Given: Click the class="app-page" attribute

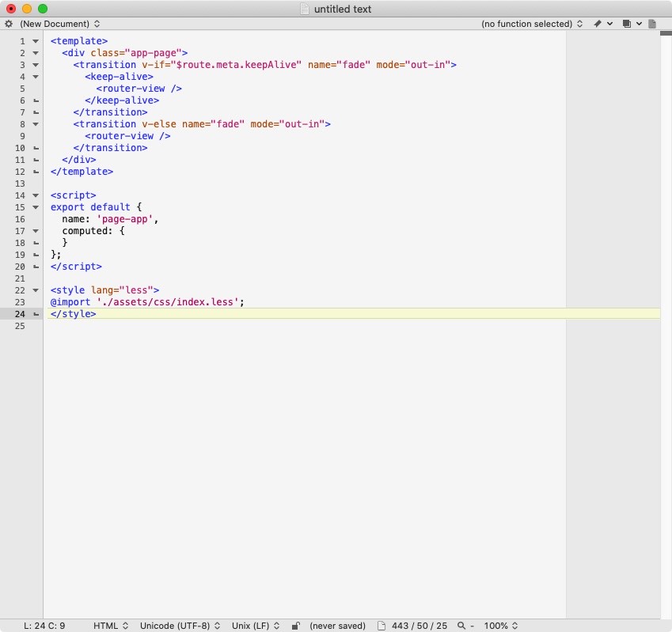Looking at the screenshot, I should [x=136, y=53].
